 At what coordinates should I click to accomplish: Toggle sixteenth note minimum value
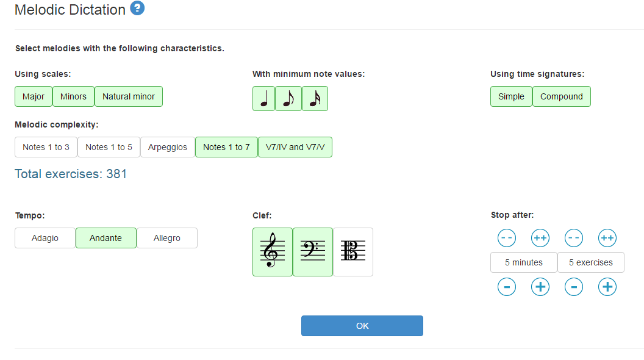pyautogui.click(x=315, y=98)
